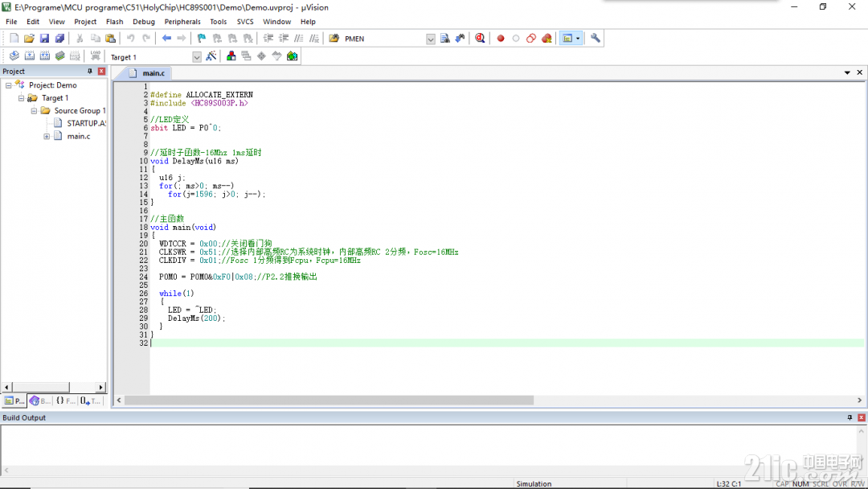Translate the current file
The height and width of the screenshot is (489, 868).
(14, 56)
